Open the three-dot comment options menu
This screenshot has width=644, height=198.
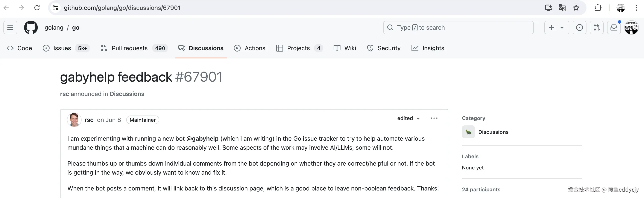(x=434, y=118)
